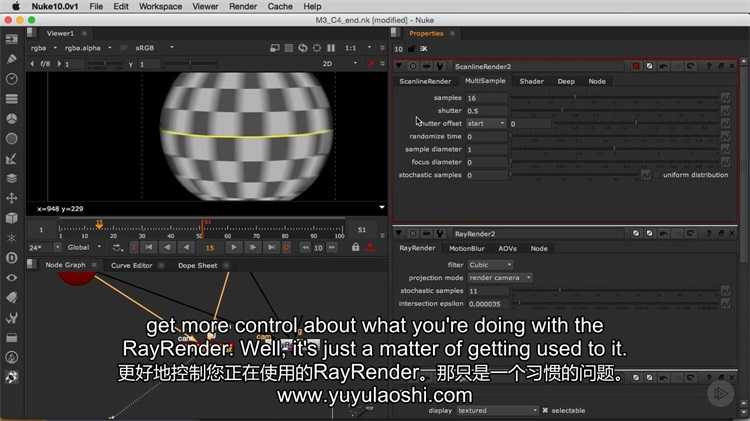
Task: Open the Merge nodes toolbar icon
Action: click(x=11, y=178)
